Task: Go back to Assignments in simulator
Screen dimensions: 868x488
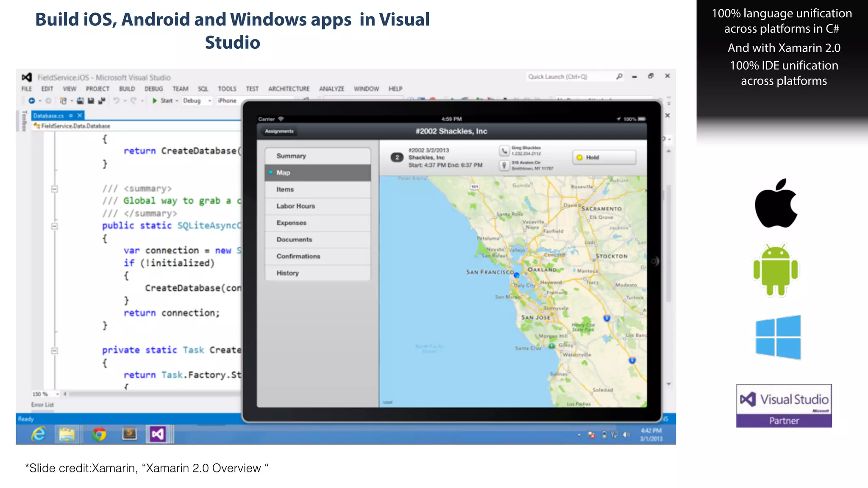Action: pyautogui.click(x=278, y=131)
